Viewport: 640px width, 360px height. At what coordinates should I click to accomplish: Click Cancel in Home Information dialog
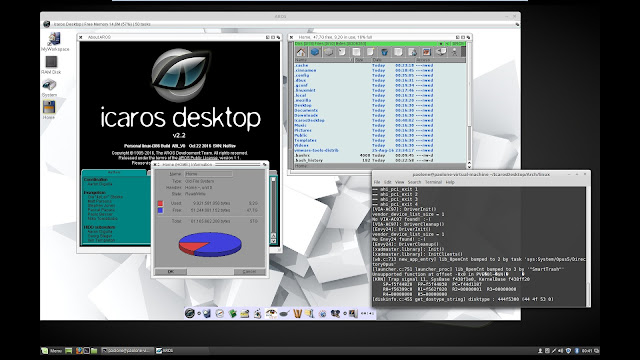(x=249, y=271)
